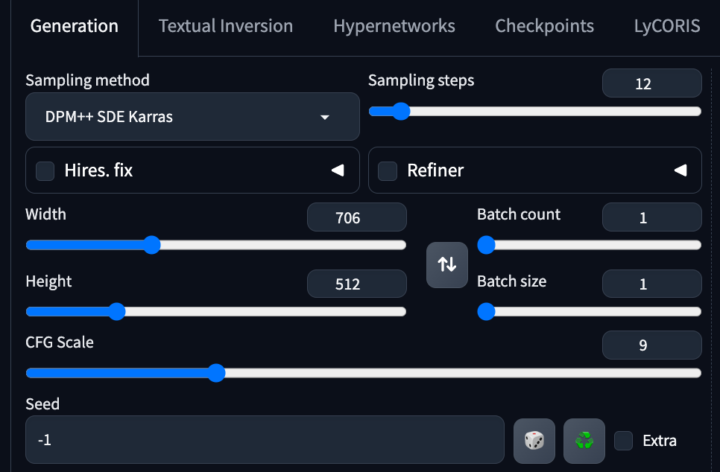Image resolution: width=720 pixels, height=472 pixels.
Task: Expand the Refiner section arrow
Action: (x=681, y=171)
